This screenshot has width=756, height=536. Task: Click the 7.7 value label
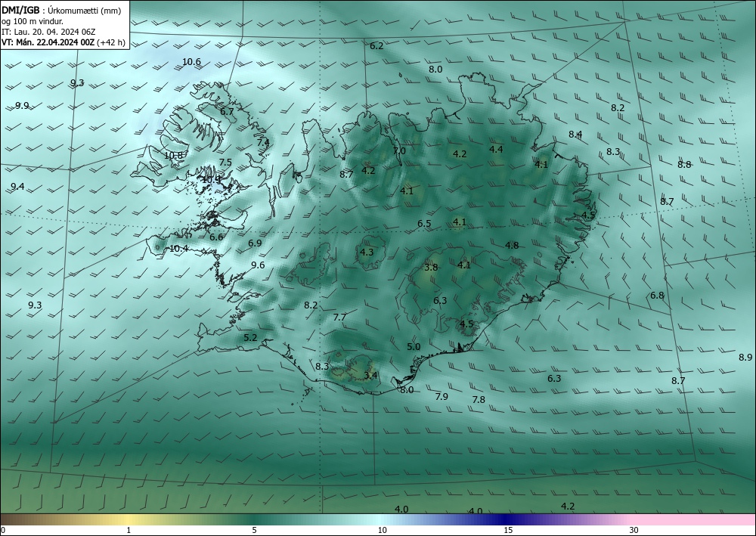click(340, 318)
